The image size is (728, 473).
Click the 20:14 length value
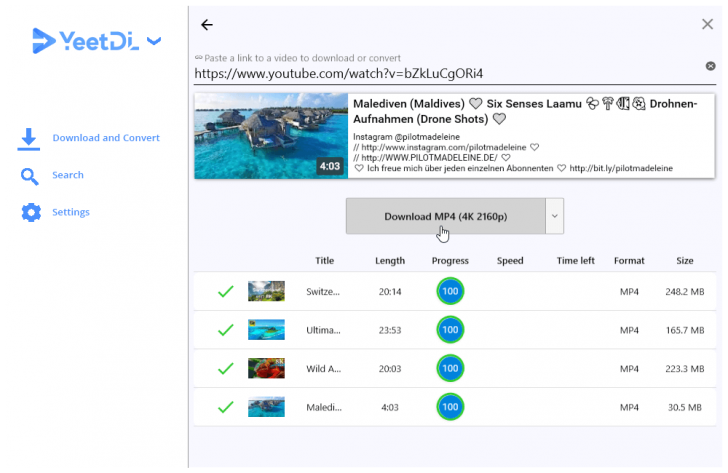click(390, 292)
